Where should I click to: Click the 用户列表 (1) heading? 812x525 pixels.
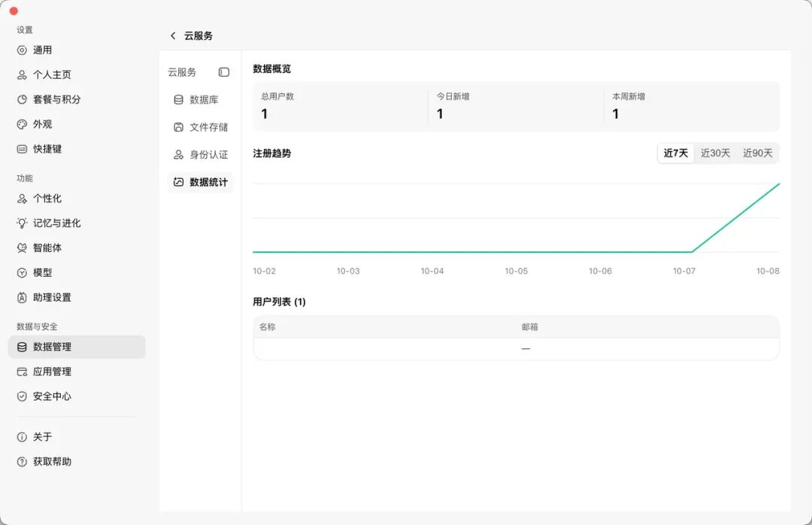[x=279, y=302]
